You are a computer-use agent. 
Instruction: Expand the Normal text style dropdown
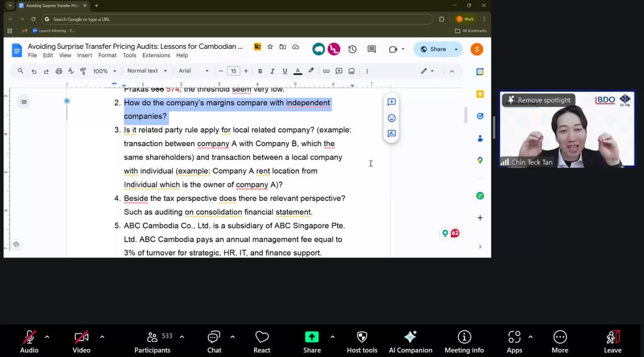[x=146, y=71]
